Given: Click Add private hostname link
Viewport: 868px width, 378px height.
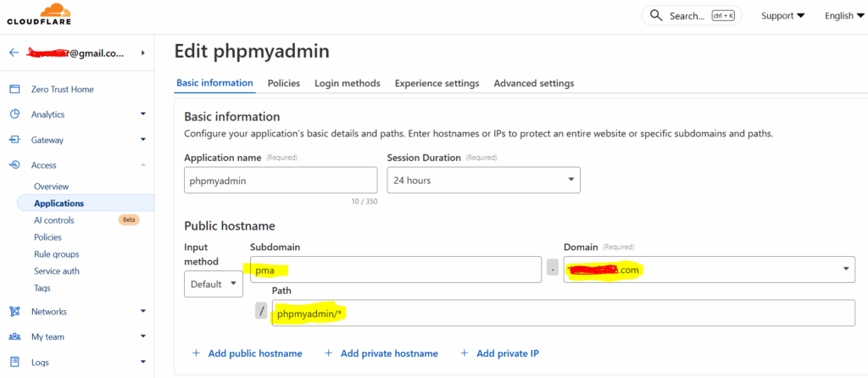Looking at the screenshot, I should [389, 353].
